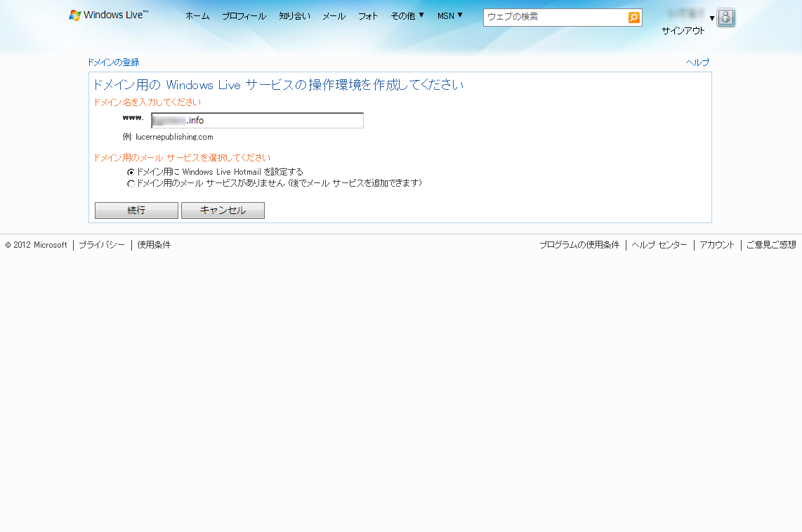Expand the MSN dropdown menu
802x532 pixels.
click(449, 16)
